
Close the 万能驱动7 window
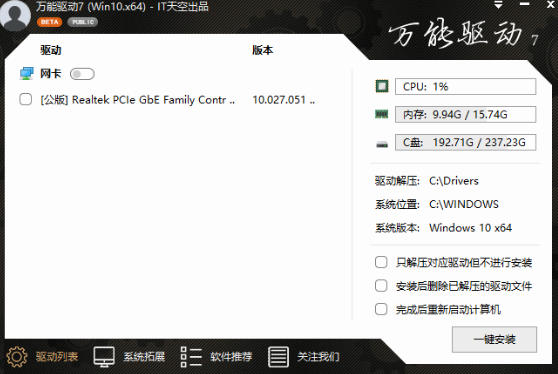[551, 4]
